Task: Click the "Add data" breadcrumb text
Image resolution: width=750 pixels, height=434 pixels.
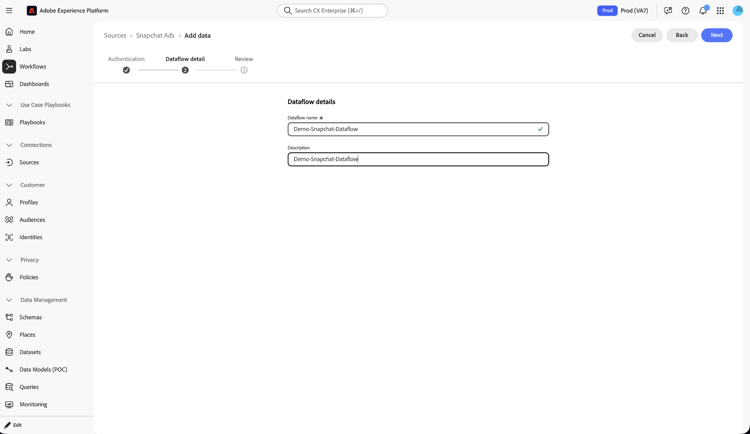Action: click(x=198, y=35)
